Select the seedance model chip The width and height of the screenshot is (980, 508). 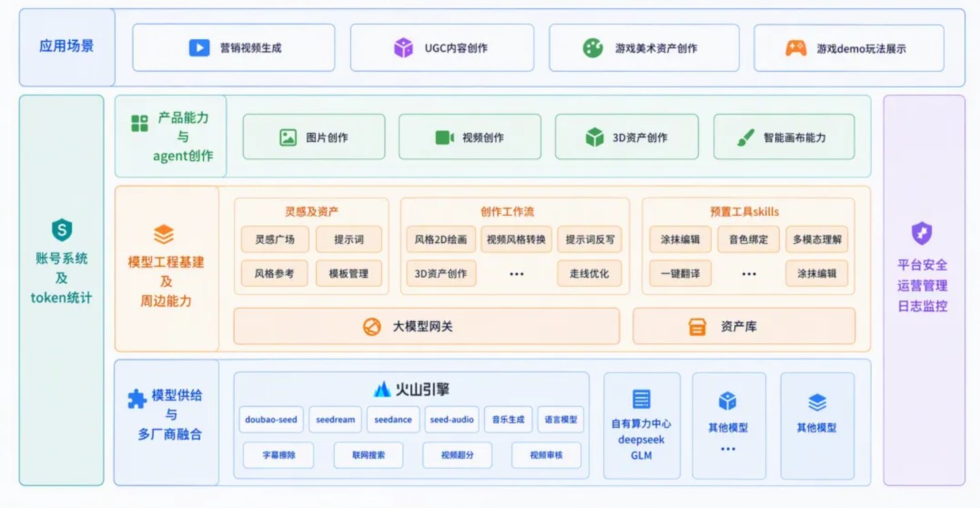pos(393,419)
